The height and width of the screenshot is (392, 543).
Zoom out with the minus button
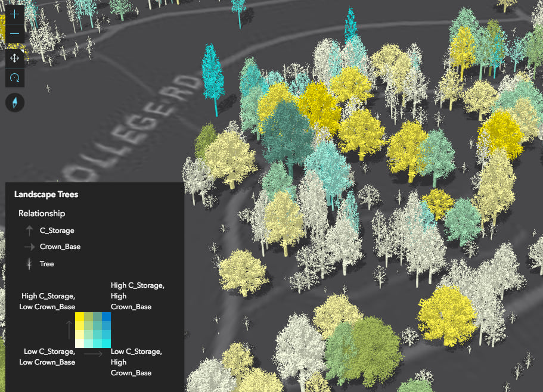click(x=14, y=33)
